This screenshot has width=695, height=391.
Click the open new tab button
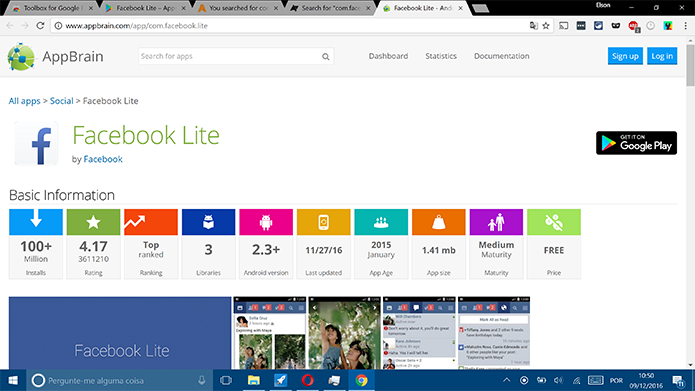pyautogui.click(x=480, y=8)
